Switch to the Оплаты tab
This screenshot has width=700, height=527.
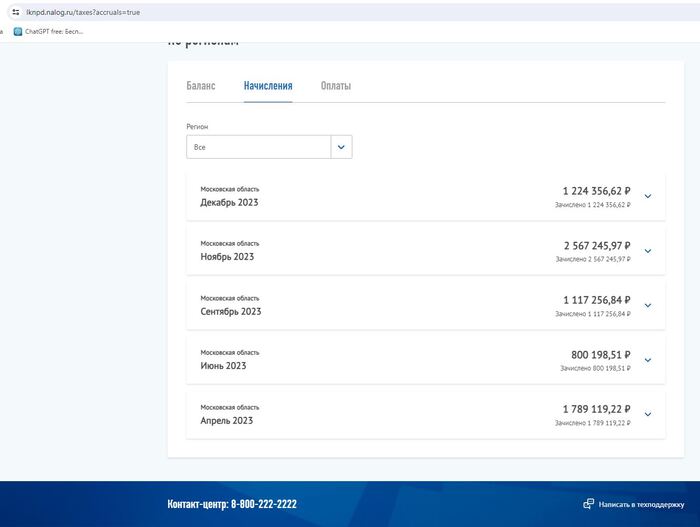point(335,86)
